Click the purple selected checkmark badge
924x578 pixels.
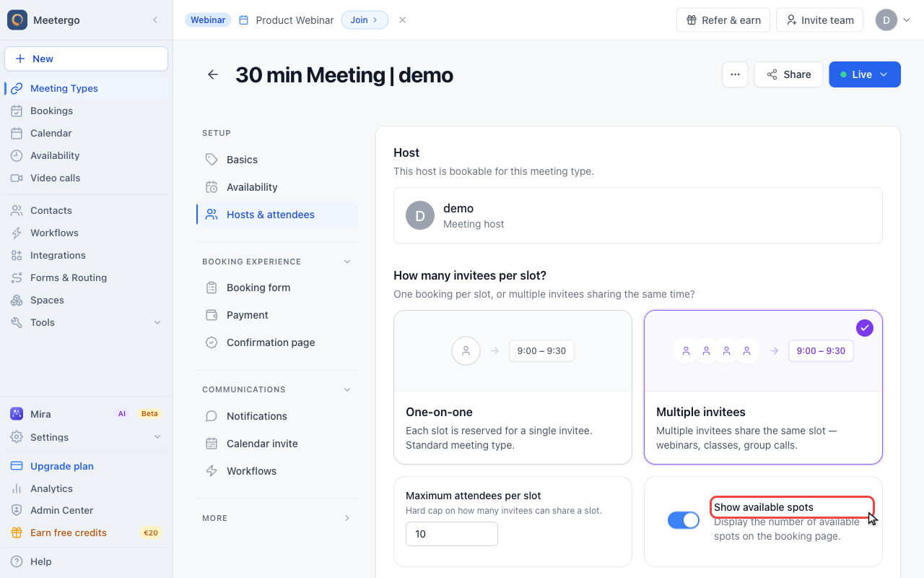point(865,328)
